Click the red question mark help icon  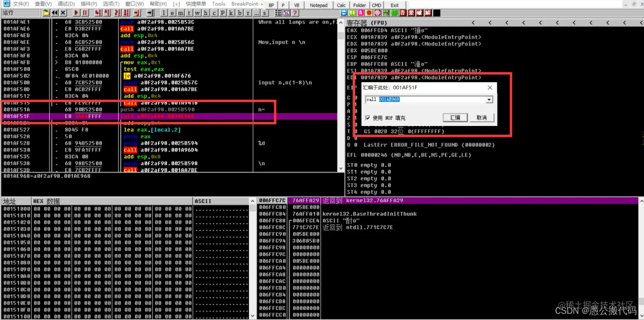tap(295, 13)
